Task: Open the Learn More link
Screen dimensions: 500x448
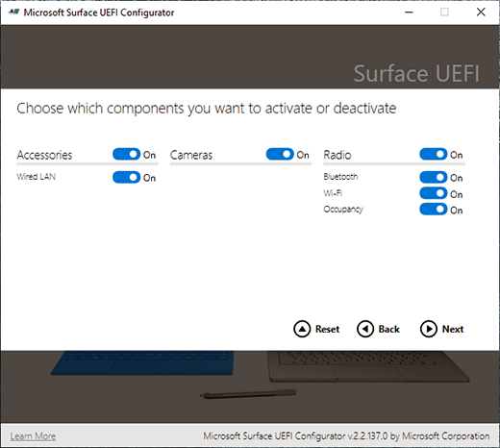Action: coord(33,436)
